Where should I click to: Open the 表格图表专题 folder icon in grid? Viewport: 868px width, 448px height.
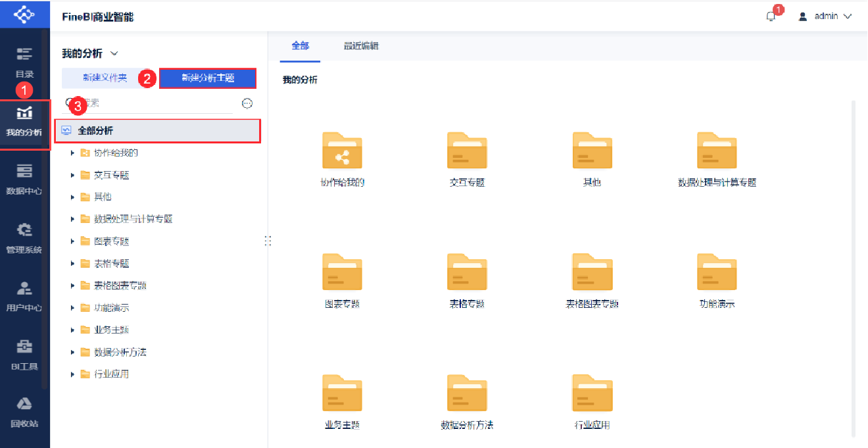592,272
